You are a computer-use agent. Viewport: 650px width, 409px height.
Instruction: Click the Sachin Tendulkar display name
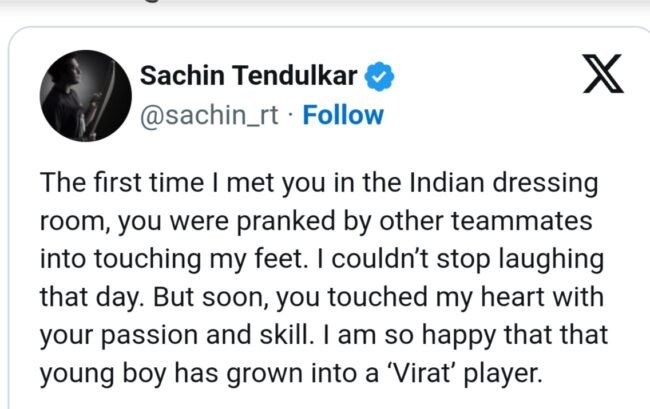tap(248, 76)
